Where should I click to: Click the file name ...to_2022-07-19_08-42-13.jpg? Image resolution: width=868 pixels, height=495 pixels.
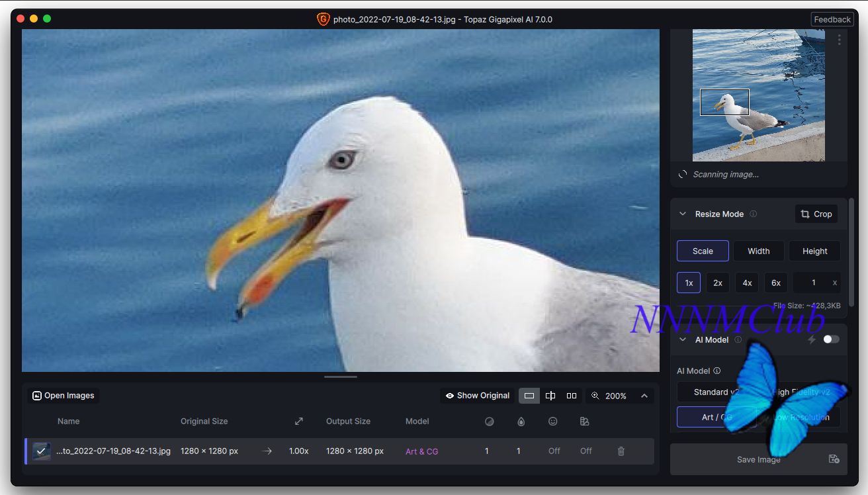[x=113, y=451]
